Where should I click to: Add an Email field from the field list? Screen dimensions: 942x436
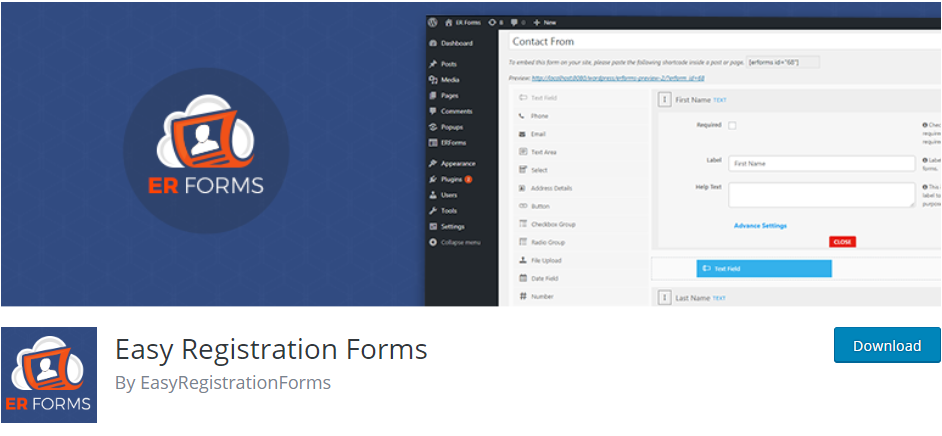(x=580, y=134)
